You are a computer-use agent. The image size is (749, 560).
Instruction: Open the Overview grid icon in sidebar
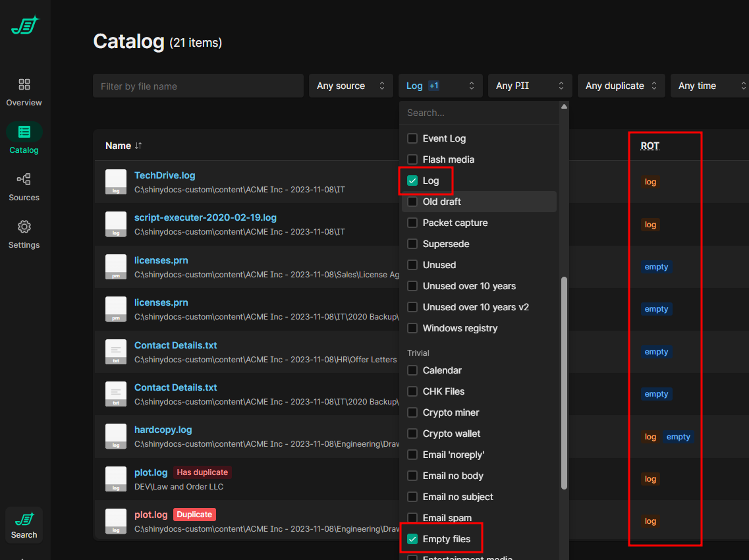click(x=24, y=84)
